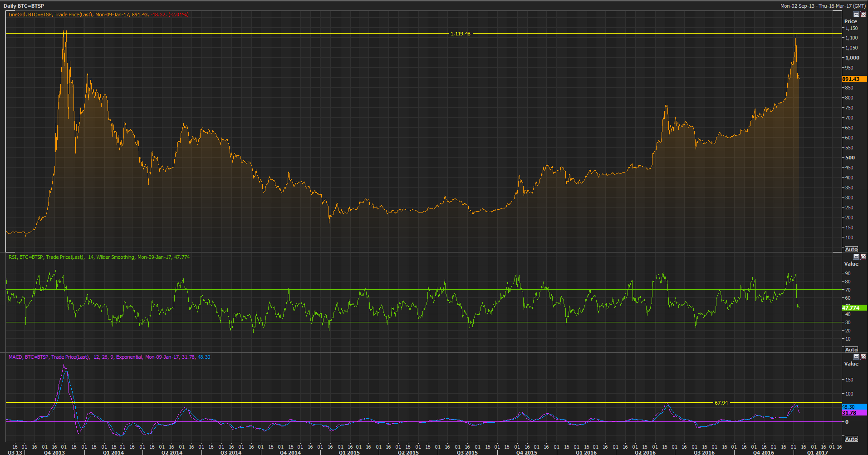This screenshot has width=868, height=455.
Task: Toggle Auto scale on the RSI axis
Action: 851,350
